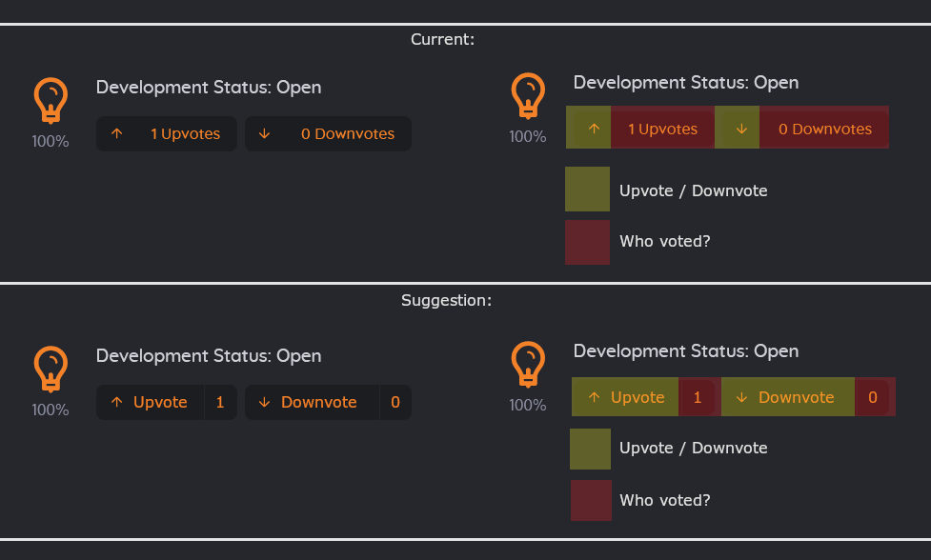
Task: Click the unhighlighted "0 Downvotes" button under Current
Action: [x=328, y=133]
